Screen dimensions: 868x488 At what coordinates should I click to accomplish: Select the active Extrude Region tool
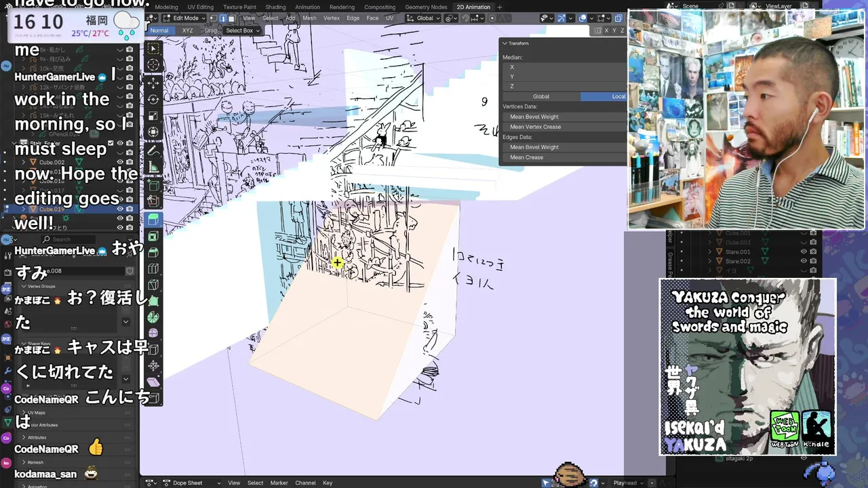154,219
